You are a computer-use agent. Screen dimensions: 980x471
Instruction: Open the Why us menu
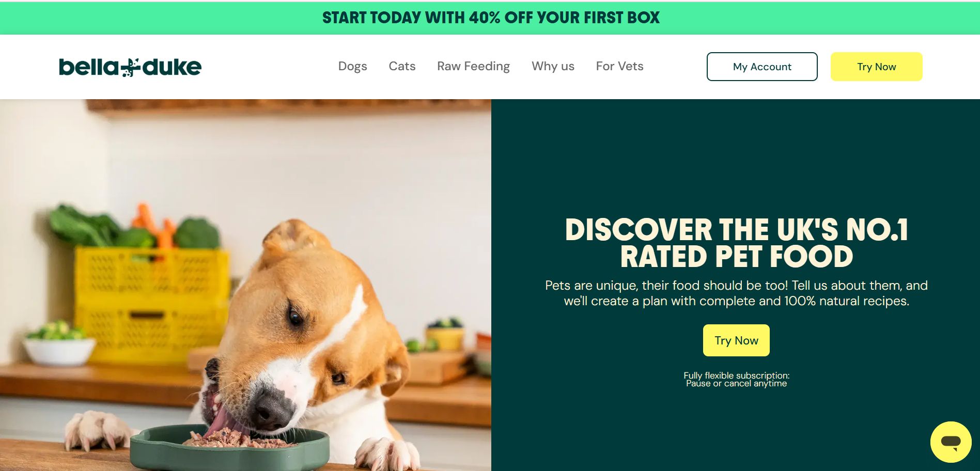click(x=553, y=66)
